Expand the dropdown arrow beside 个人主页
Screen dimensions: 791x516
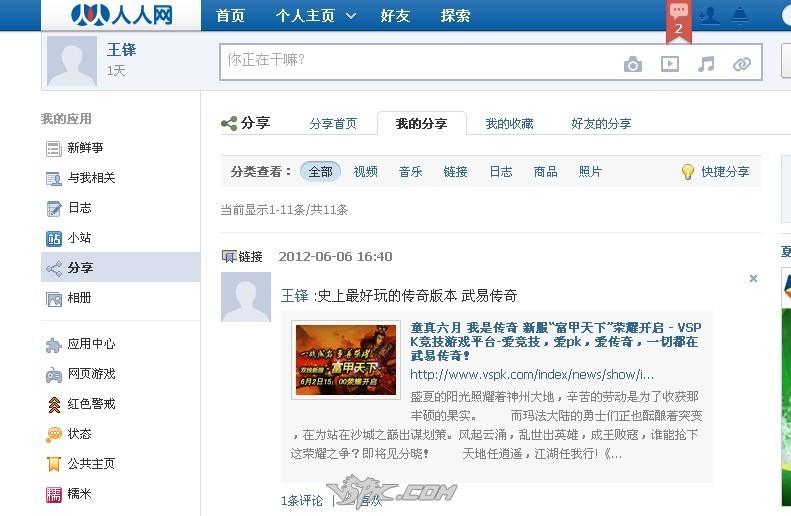click(x=351, y=16)
